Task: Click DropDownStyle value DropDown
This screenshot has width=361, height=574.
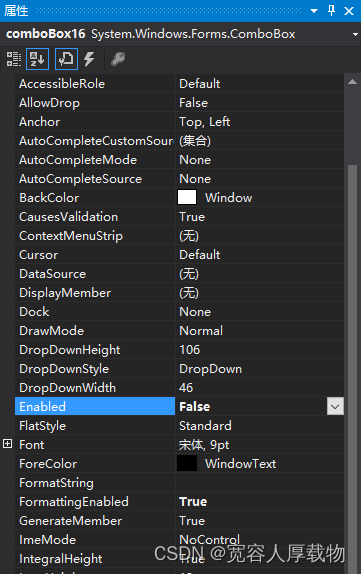Action: tap(211, 369)
